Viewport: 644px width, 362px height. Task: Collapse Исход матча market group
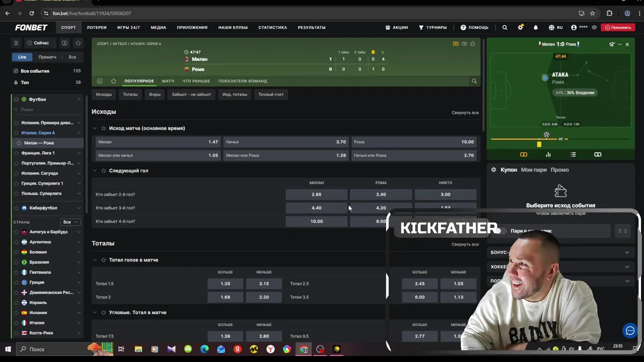click(x=95, y=128)
